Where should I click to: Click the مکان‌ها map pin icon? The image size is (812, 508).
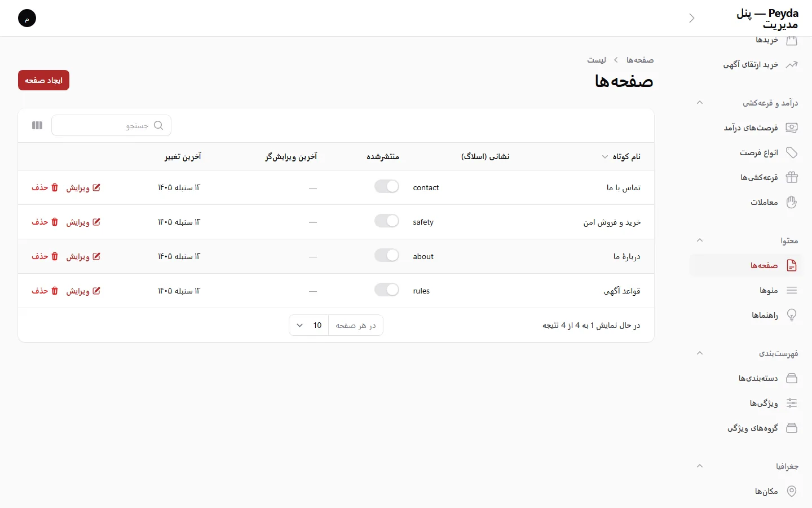tap(792, 491)
